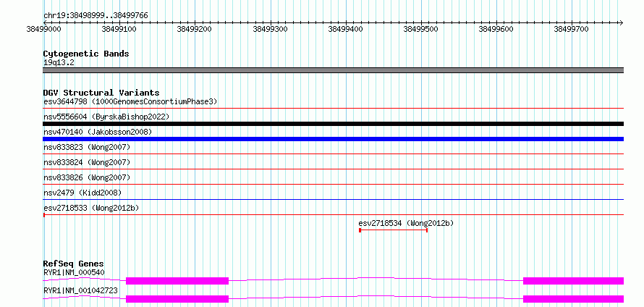Open variant nsv833824 (Wong2007) label
This screenshot has width=644, height=307.
pos(87,162)
